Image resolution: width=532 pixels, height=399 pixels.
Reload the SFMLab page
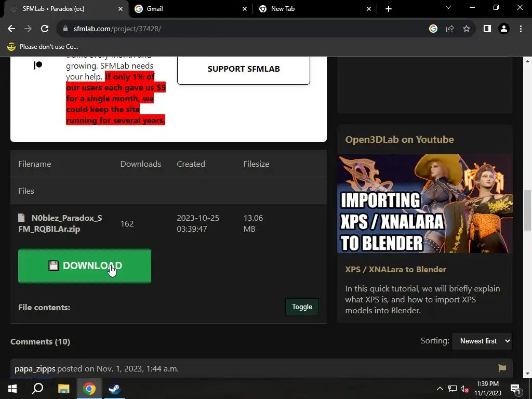(45, 29)
